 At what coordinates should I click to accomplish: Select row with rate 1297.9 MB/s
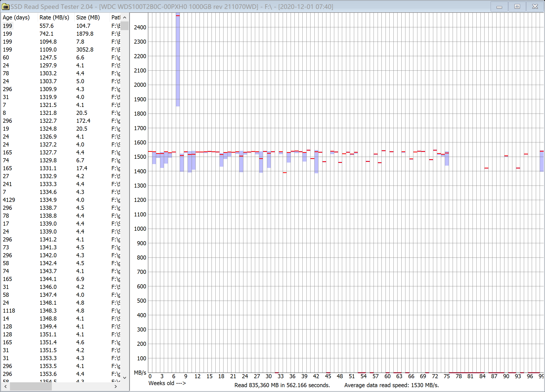tap(61, 65)
